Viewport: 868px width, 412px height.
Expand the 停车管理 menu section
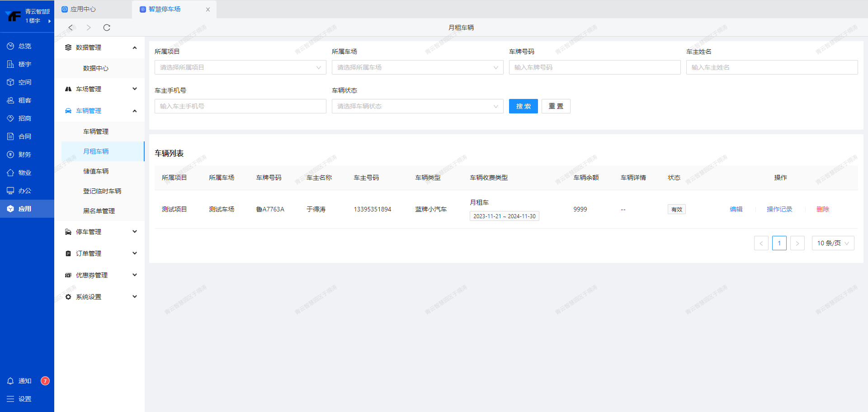coord(99,232)
